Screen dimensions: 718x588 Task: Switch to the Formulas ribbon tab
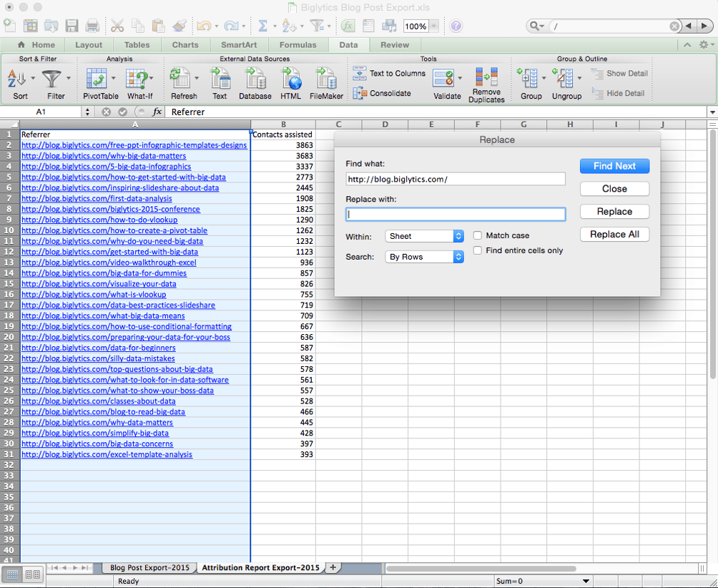coord(297,44)
